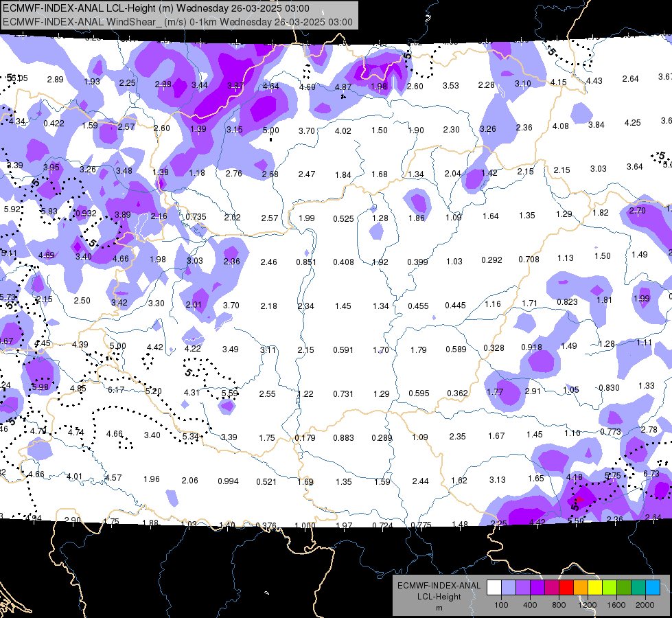Click wind shear value 3.53
The width and height of the screenshot is (672, 618).
tap(451, 86)
